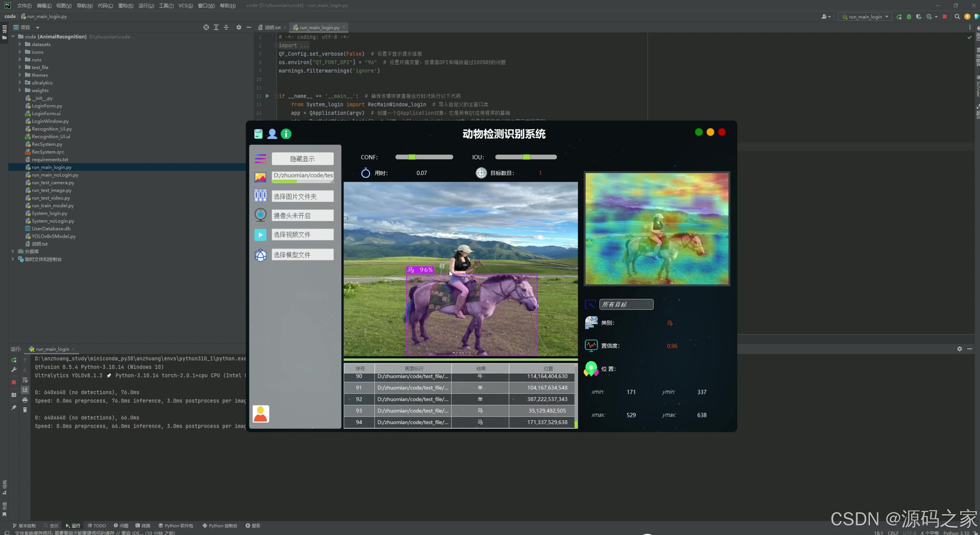The height and width of the screenshot is (535, 980).
Task: Click the green info icon
Action: click(286, 134)
